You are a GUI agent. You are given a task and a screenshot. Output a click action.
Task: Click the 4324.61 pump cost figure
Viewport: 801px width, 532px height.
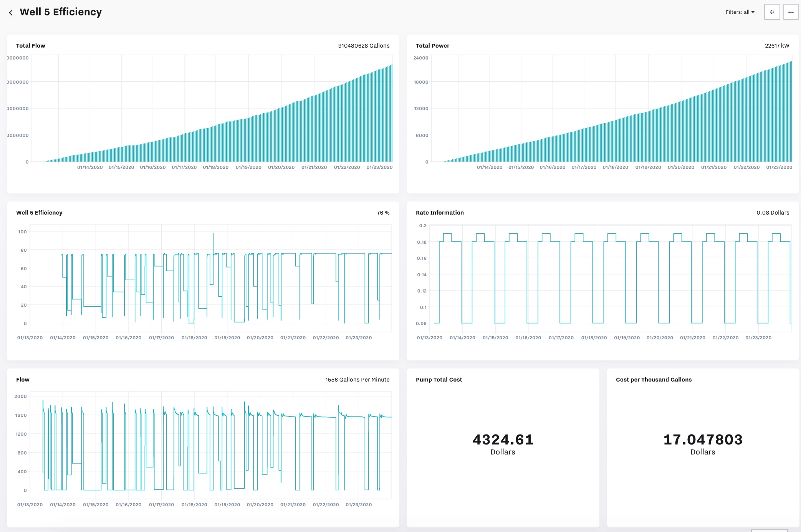pyautogui.click(x=503, y=439)
